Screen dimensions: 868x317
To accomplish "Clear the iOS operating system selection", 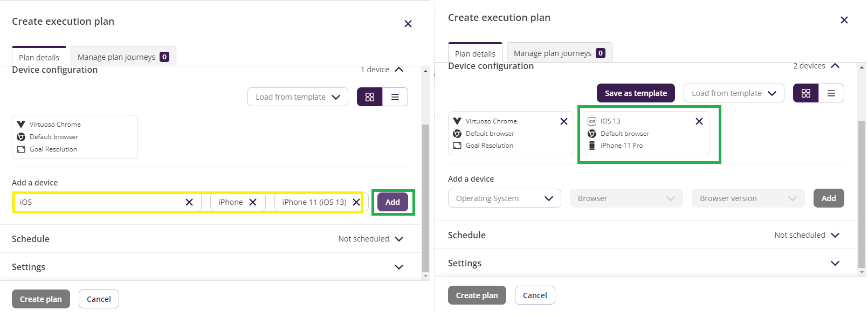I will tap(189, 202).
